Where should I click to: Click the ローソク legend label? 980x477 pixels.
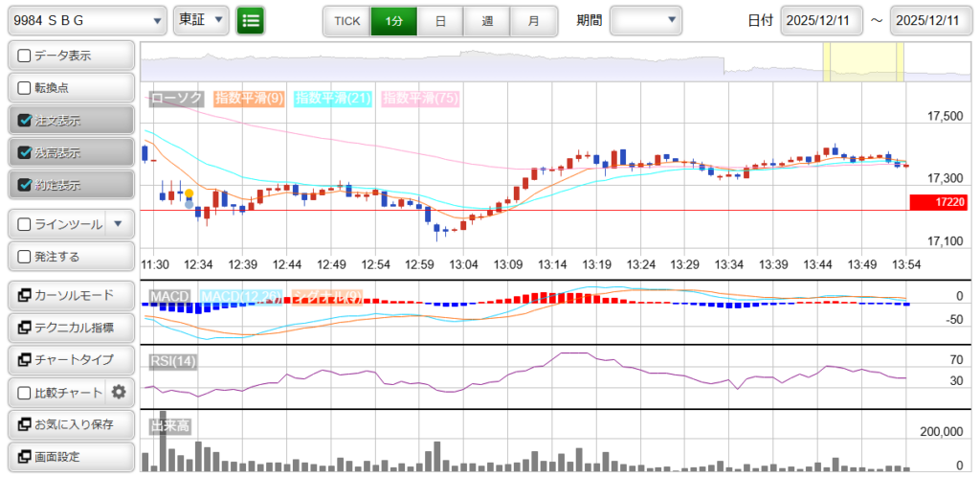(x=177, y=98)
